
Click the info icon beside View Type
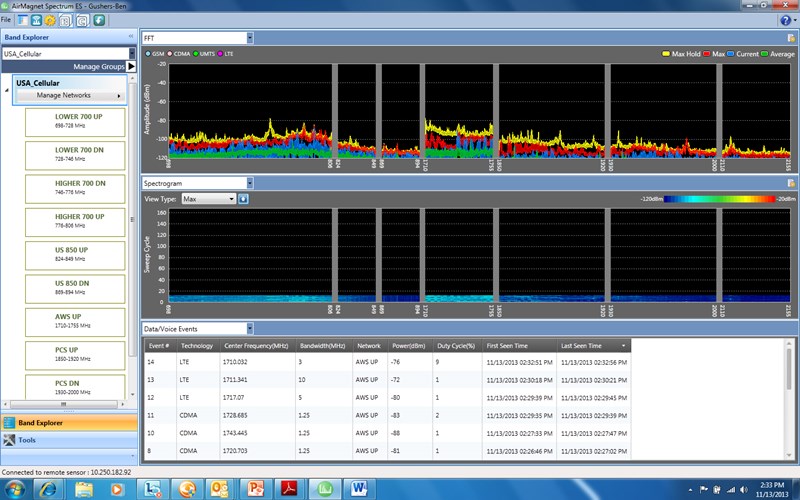[243, 199]
